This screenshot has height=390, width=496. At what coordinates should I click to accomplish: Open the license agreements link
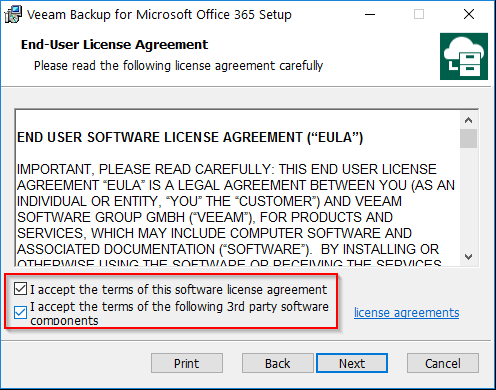click(x=406, y=313)
